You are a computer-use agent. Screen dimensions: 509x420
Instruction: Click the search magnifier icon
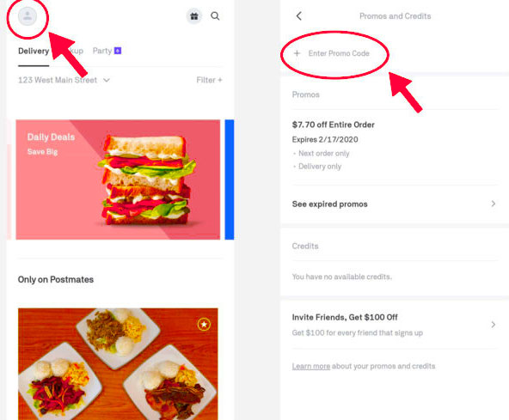pyautogui.click(x=215, y=16)
